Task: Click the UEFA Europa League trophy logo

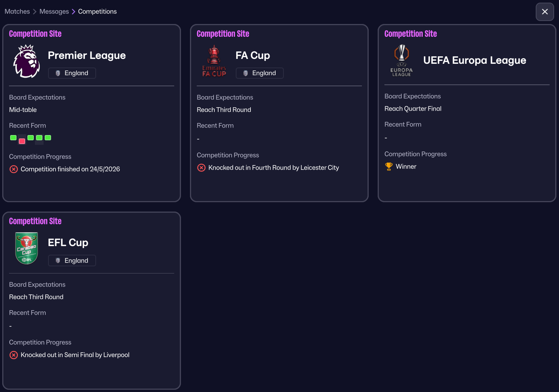Action: 401,60
